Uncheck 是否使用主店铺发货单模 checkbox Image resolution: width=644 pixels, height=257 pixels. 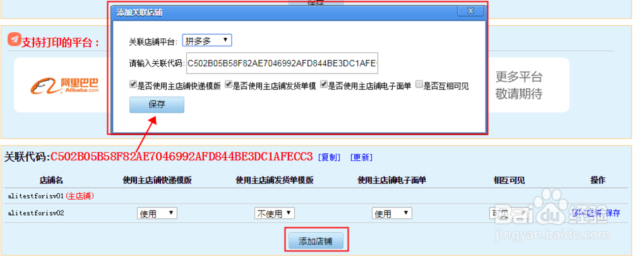pos(229,84)
